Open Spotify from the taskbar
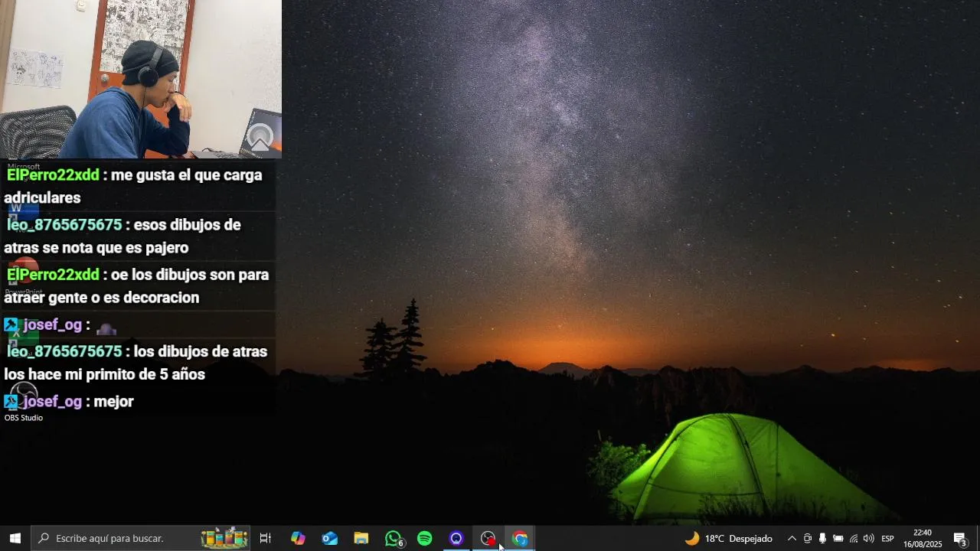The height and width of the screenshot is (551, 980). coord(425,538)
